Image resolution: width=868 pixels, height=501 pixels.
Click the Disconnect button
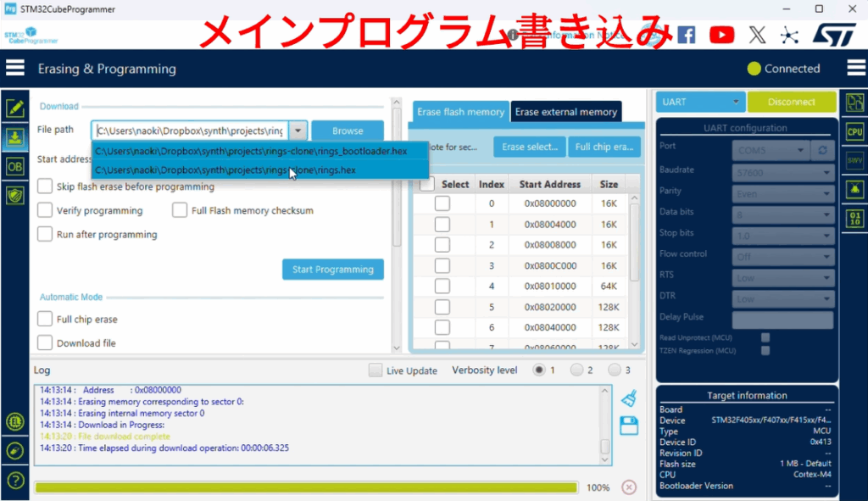[792, 102]
